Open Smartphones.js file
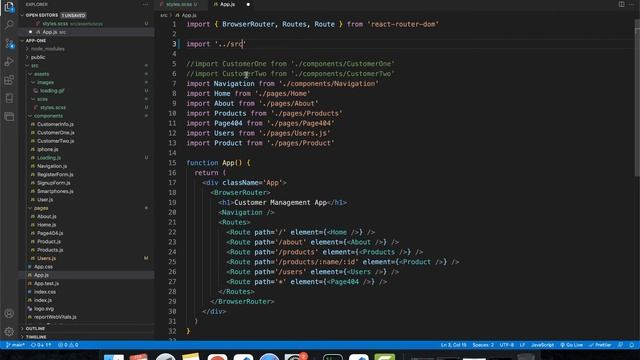This screenshot has height=360, width=640. tap(55, 191)
